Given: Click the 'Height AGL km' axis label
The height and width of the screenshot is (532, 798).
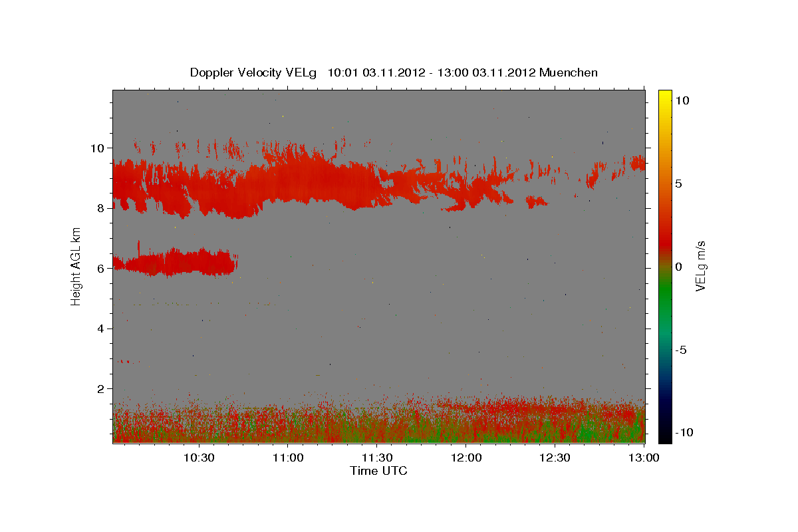Looking at the screenshot, I should pos(76,266).
